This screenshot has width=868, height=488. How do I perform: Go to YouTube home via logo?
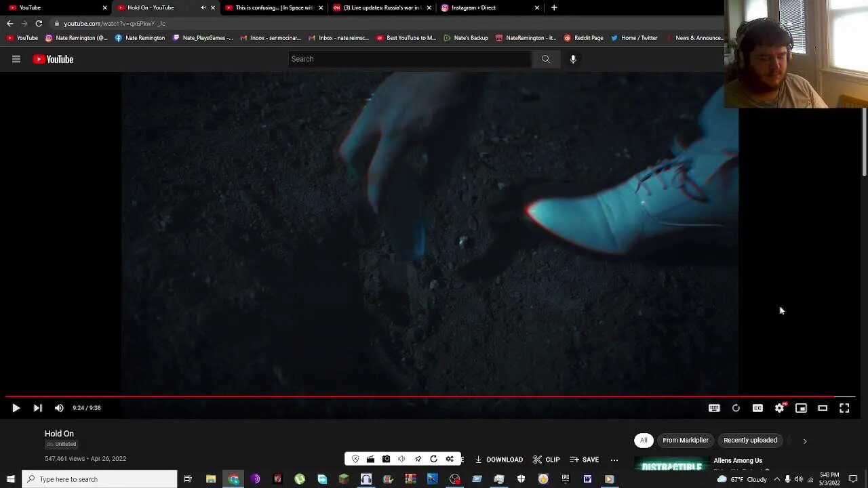pyautogui.click(x=53, y=59)
